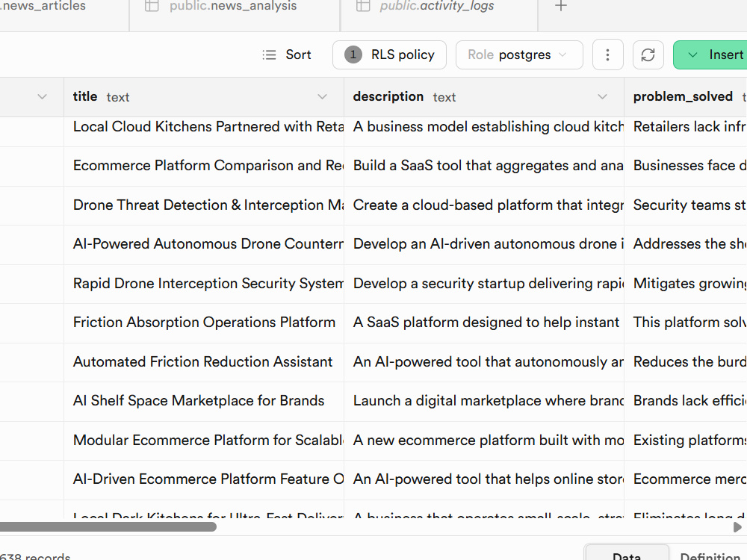Open the Role postgres dropdown
Image resolution: width=747 pixels, height=560 pixels.
pos(519,55)
